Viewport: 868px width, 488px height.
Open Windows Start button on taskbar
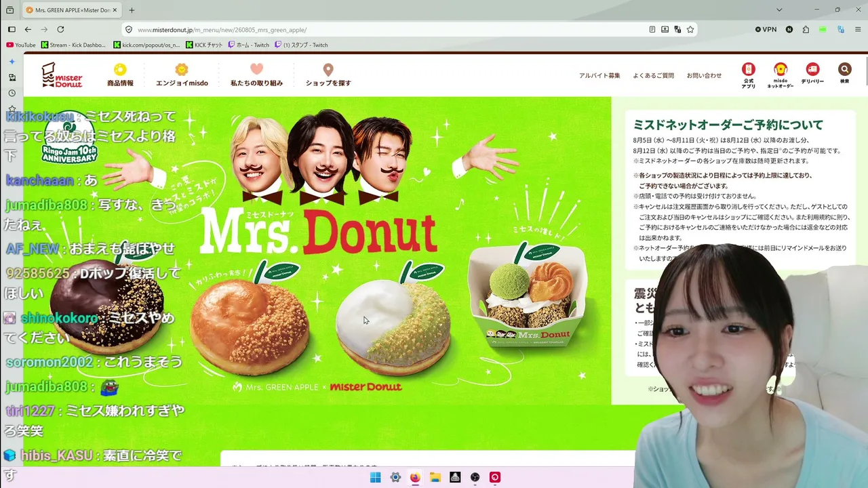click(375, 477)
